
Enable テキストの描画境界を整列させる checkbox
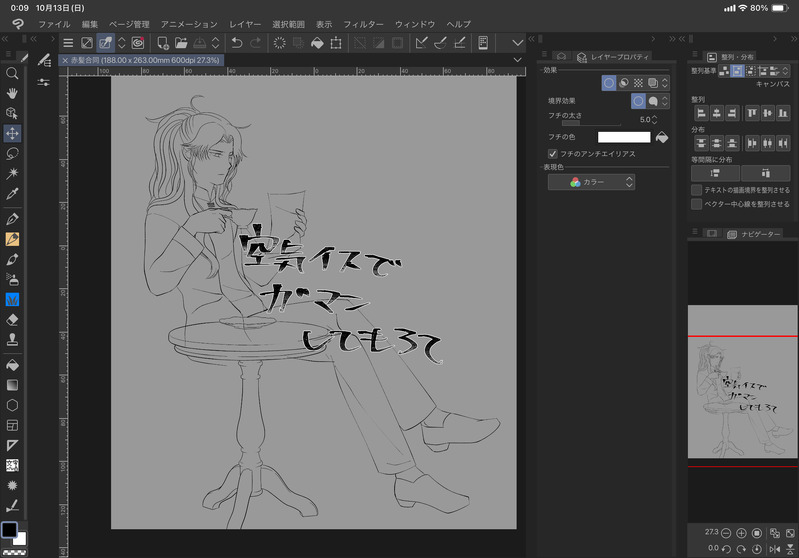coord(696,189)
